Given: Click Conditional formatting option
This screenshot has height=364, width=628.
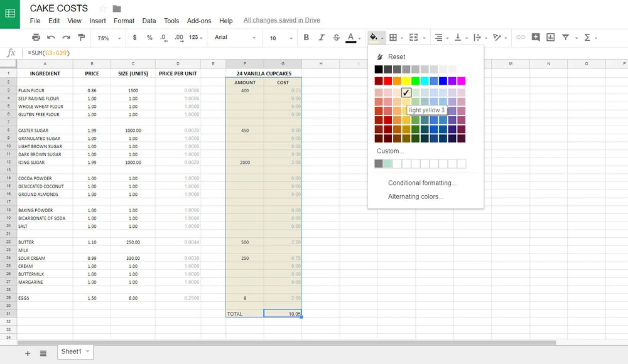Looking at the screenshot, I should (422, 183).
